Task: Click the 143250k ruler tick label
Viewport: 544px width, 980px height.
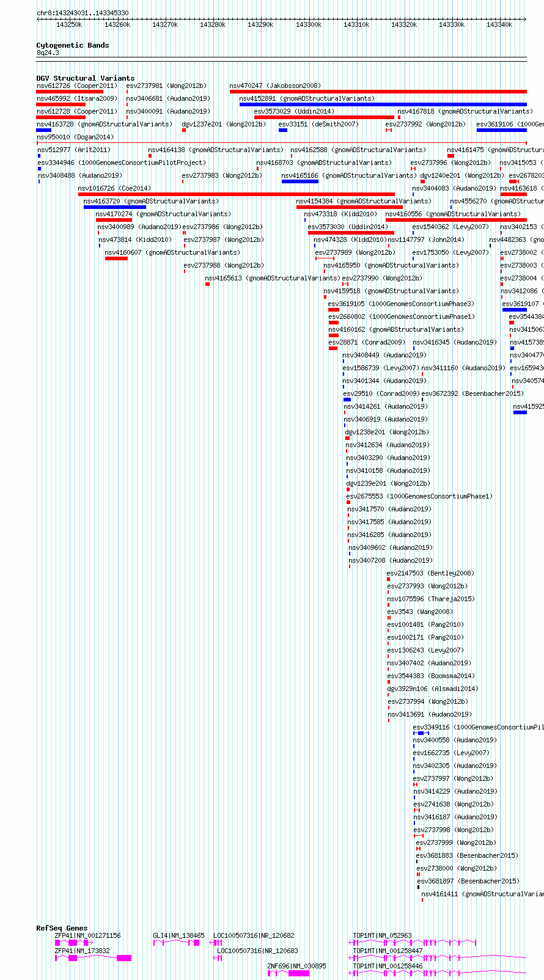Action: click(x=69, y=24)
